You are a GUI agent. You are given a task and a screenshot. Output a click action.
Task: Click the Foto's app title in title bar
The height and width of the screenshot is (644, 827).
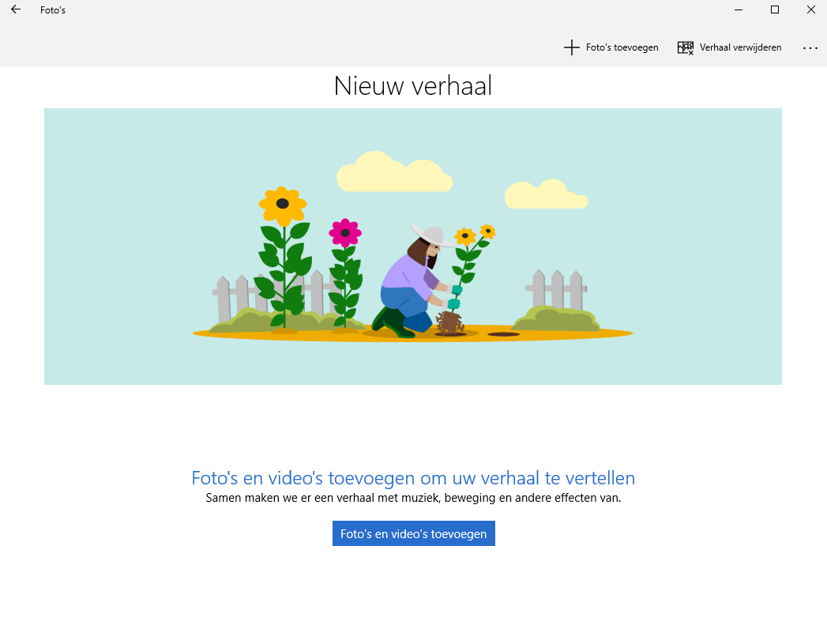tap(53, 10)
